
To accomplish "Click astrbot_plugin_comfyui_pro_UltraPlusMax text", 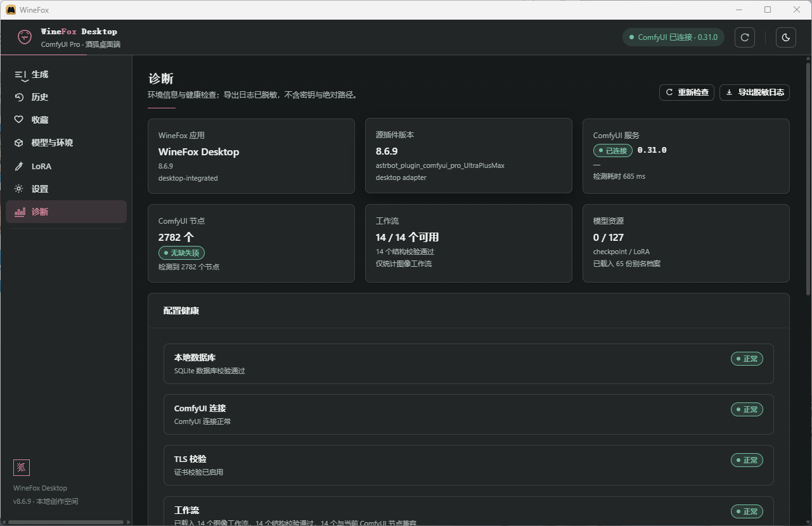I will (440, 165).
